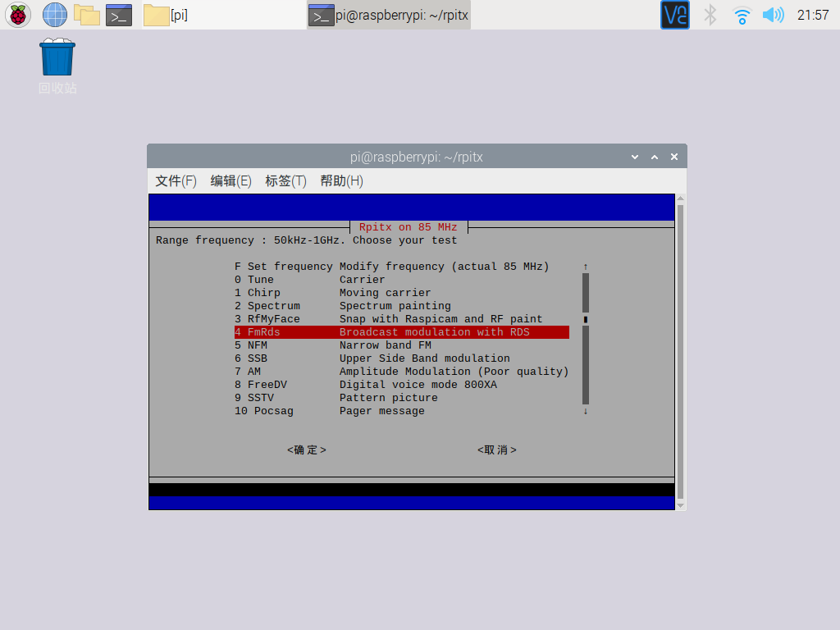The height and width of the screenshot is (630, 840).
Task: Select the 1 Chirp moving carrier entry
Action: [x=402, y=293]
